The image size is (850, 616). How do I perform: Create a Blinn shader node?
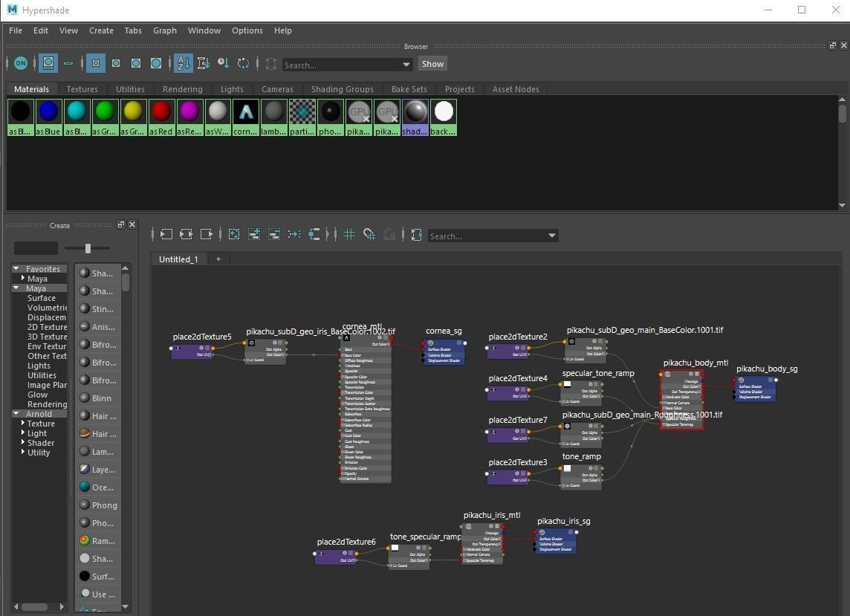click(97, 398)
